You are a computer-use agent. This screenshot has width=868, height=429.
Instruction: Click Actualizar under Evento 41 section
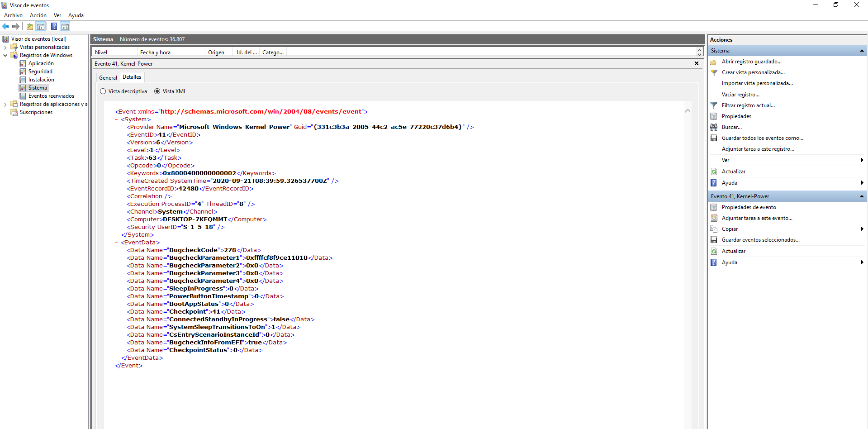tap(733, 251)
